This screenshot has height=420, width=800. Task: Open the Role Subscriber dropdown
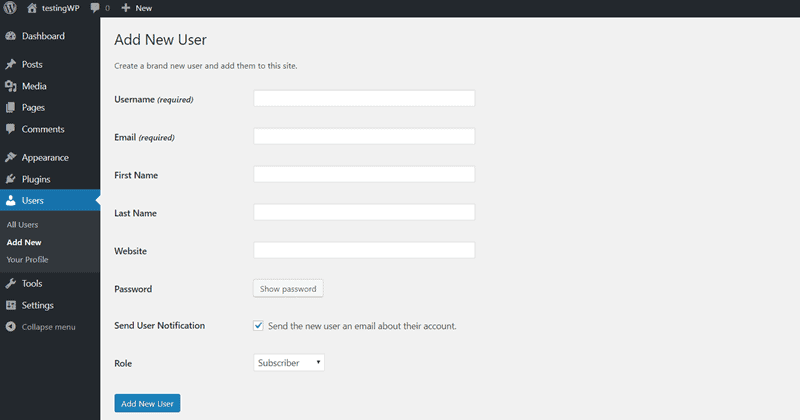point(289,363)
